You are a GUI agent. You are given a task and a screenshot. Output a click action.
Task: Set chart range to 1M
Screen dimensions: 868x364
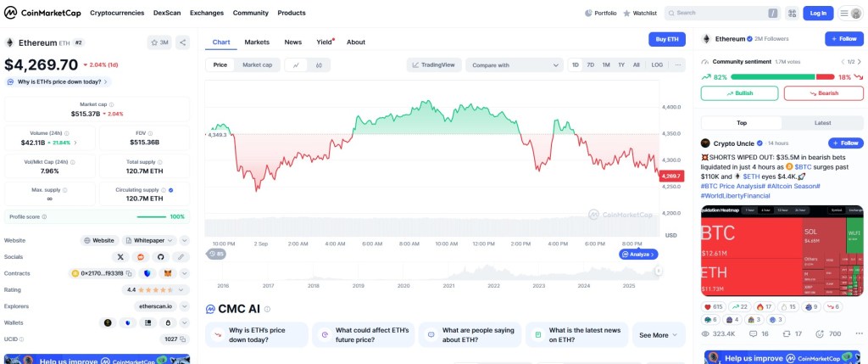tap(606, 64)
